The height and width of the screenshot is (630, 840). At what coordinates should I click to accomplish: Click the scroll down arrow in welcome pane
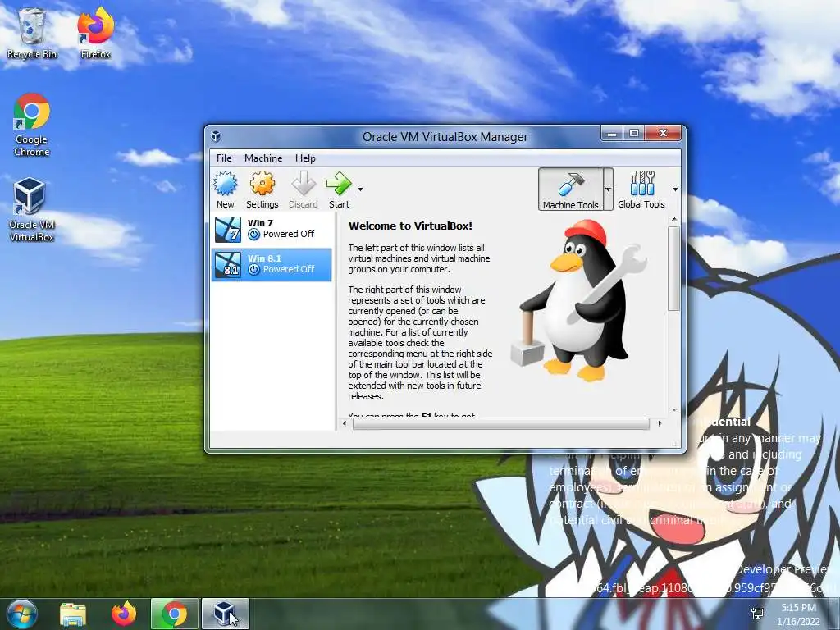pyautogui.click(x=674, y=410)
